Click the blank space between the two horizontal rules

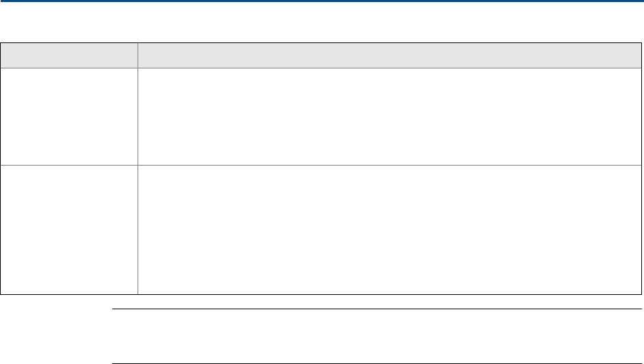pyautogui.click(x=376, y=336)
